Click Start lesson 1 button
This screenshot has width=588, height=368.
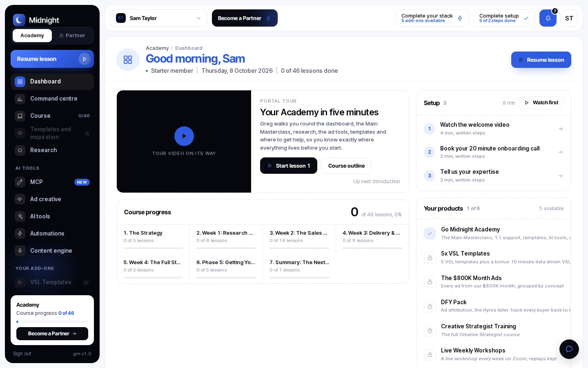[289, 166]
